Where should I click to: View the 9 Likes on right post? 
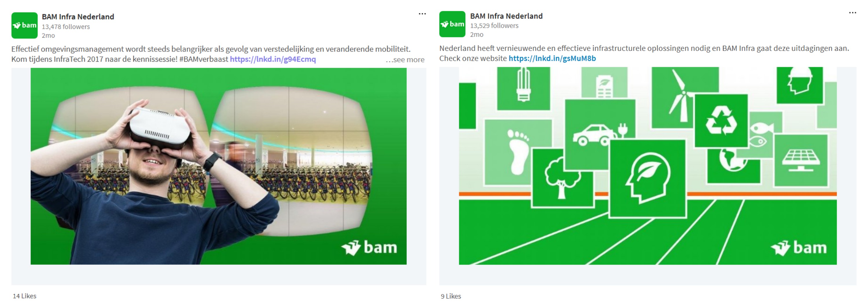(451, 296)
